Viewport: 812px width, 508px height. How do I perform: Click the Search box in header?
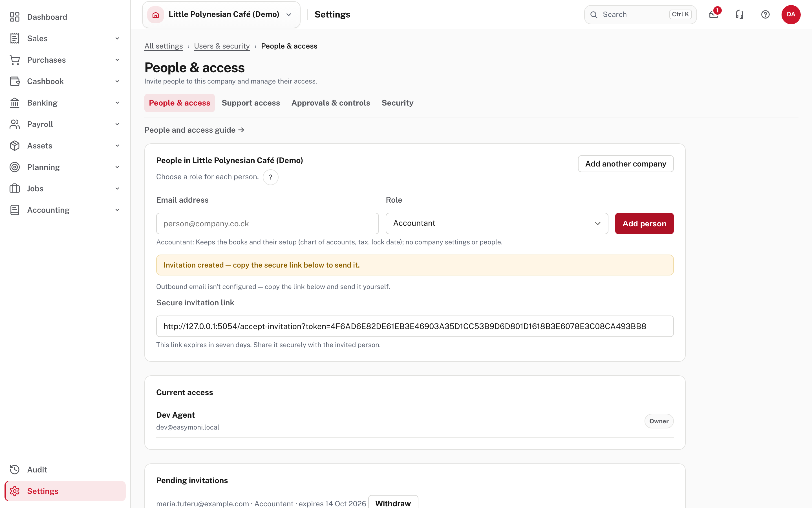point(640,14)
